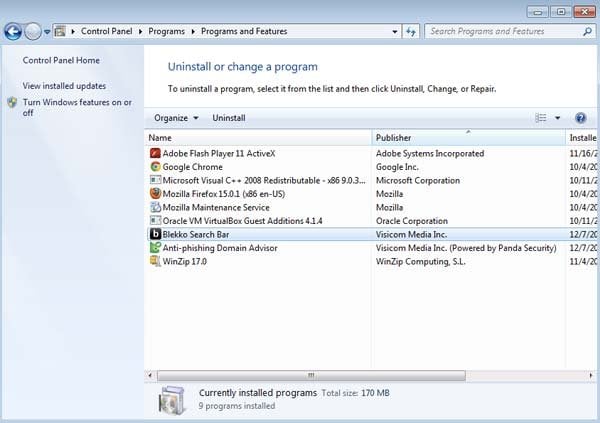Click Visicom Media Inc. (Powered by Panda Security)
Viewport: 600px width, 423px height.
[466, 248]
